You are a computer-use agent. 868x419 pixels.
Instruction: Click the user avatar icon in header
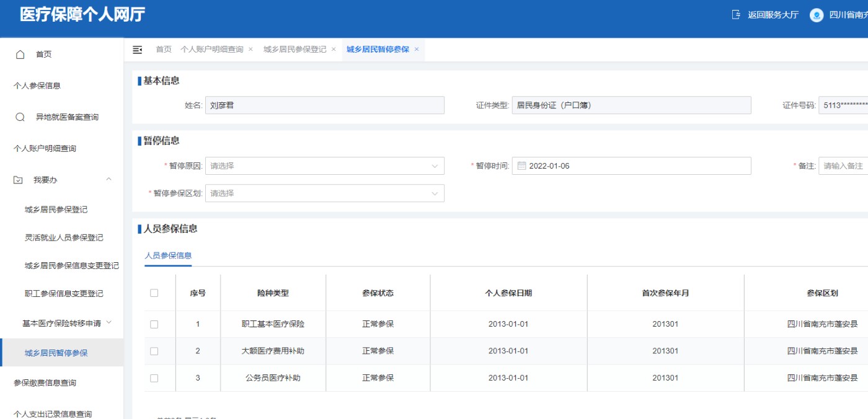click(x=817, y=15)
